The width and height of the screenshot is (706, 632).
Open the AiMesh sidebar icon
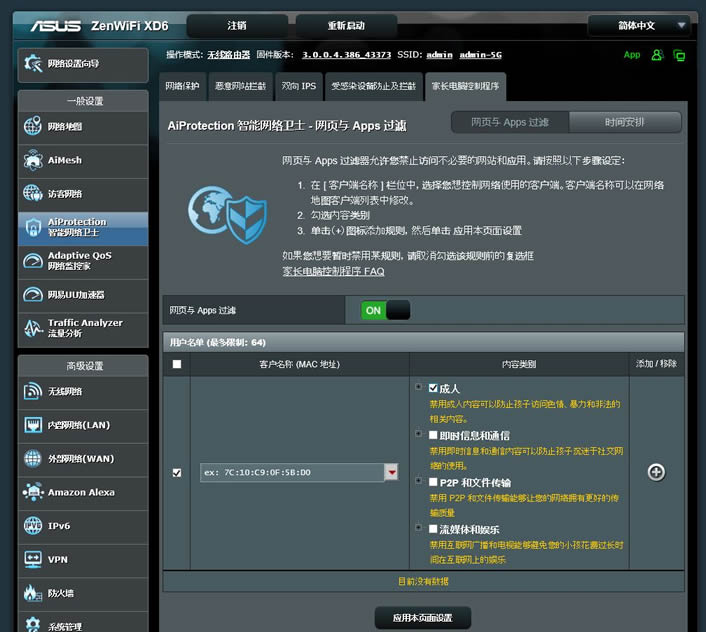pos(33,160)
